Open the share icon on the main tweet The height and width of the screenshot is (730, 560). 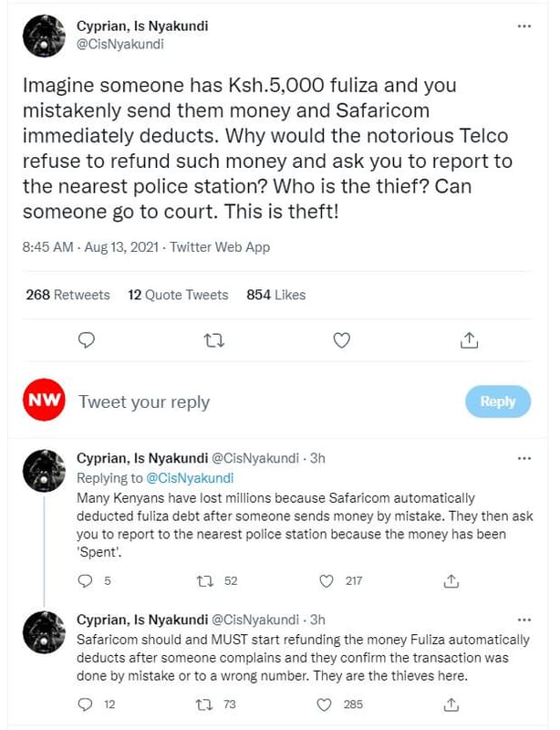click(469, 339)
